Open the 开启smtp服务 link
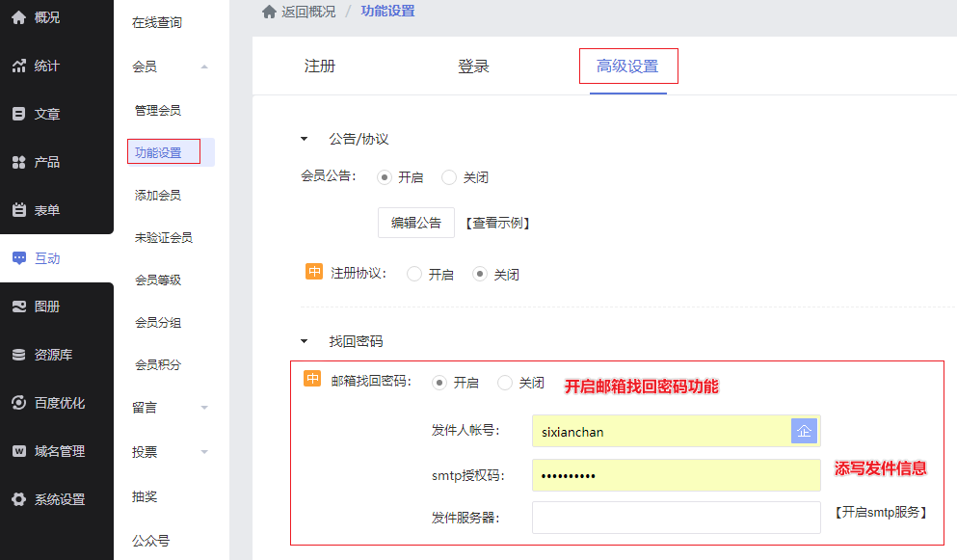 pyautogui.click(x=880, y=513)
